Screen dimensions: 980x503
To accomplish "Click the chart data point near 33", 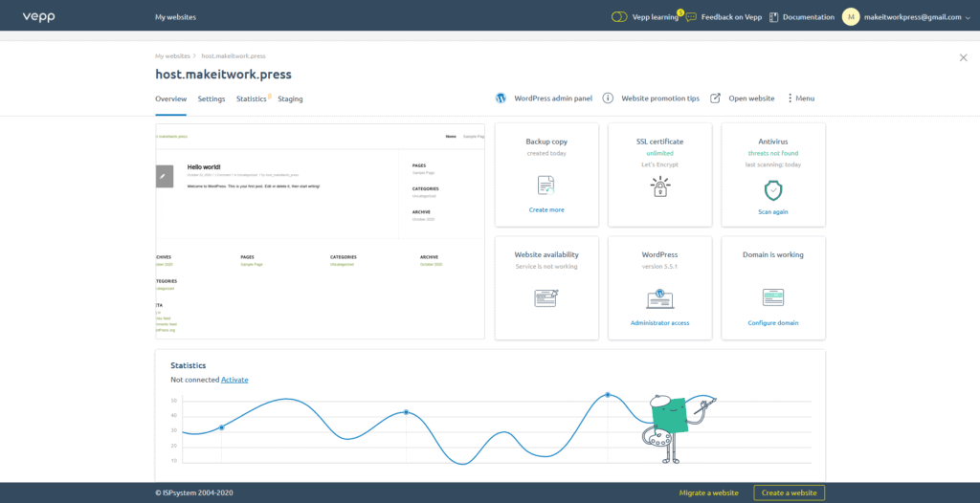I will click(x=221, y=427).
